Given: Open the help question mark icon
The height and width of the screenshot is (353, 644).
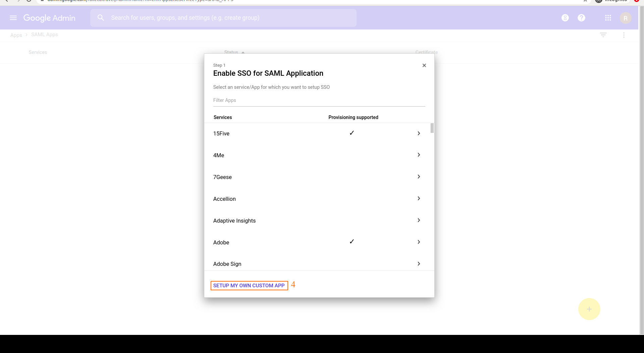Looking at the screenshot, I should click(582, 18).
